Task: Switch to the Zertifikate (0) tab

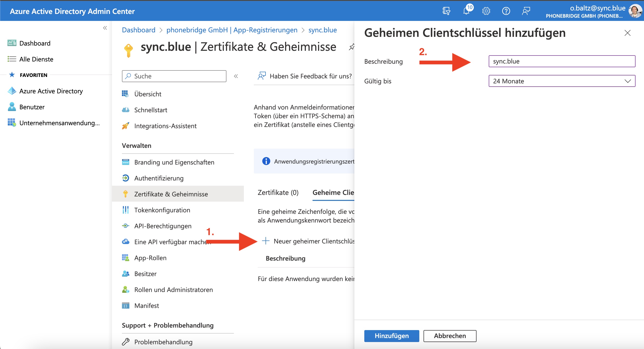Action: click(x=278, y=192)
